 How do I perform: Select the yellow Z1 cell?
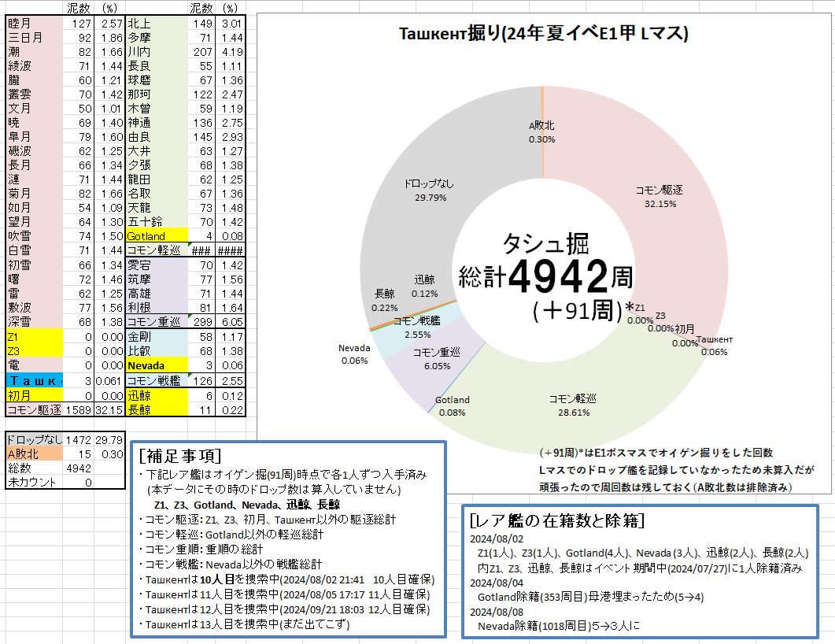pyautogui.click(x=34, y=337)
